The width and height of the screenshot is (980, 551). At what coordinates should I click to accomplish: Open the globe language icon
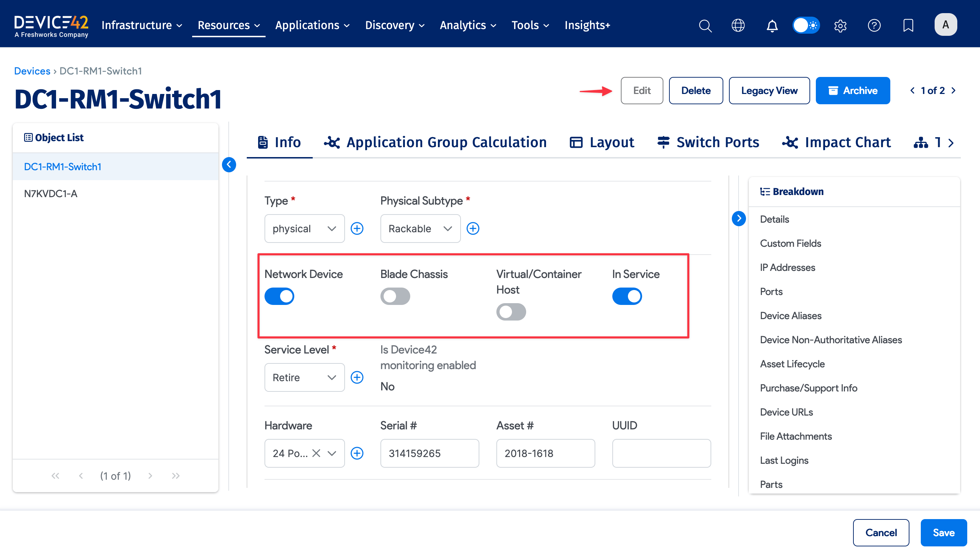[738, 26]
